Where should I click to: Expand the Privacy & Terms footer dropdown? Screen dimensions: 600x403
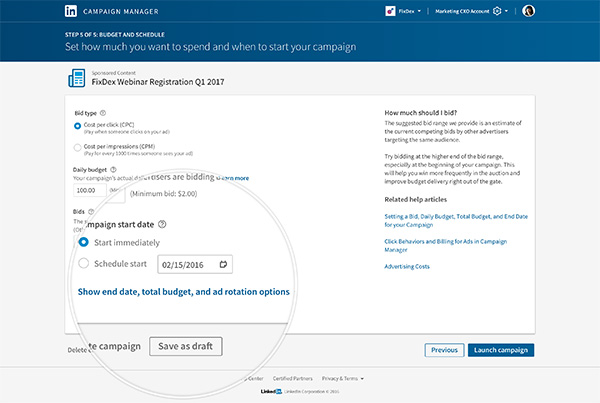(x=362, y=379)
